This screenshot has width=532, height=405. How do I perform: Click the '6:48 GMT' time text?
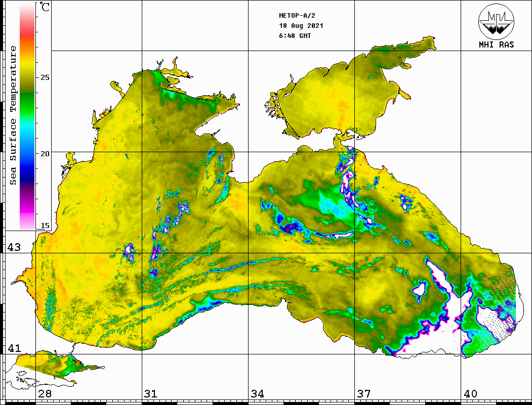tap(295, 35)
